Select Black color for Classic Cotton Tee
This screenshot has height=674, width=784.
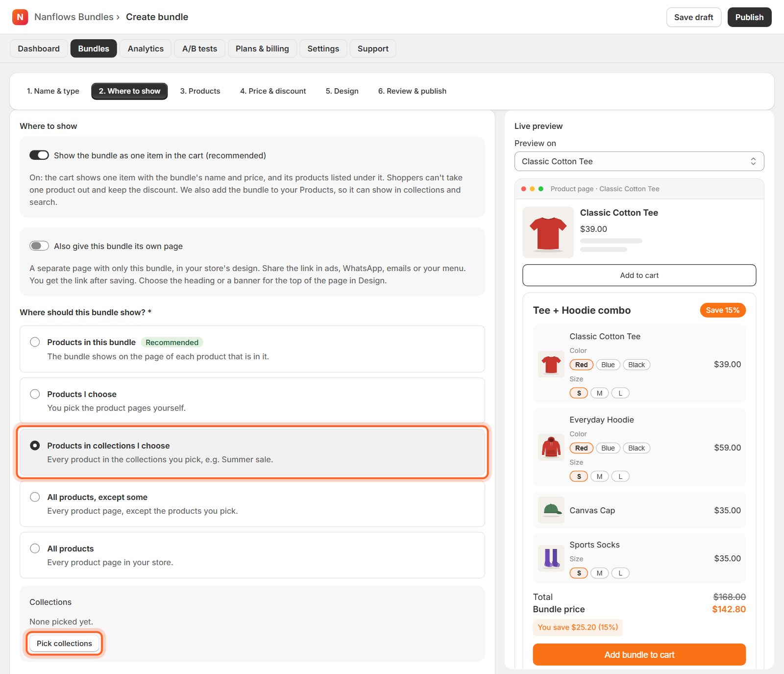637,365
